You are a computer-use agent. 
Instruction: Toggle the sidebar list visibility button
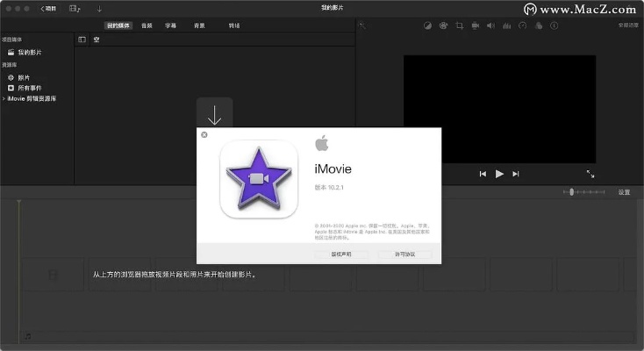click(82, 39)
